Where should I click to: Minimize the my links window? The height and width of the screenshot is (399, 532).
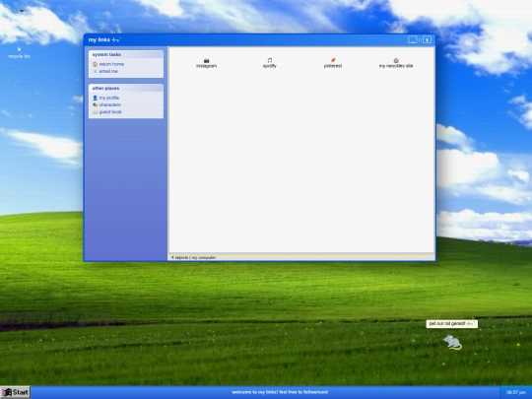(x=412, y=39)
